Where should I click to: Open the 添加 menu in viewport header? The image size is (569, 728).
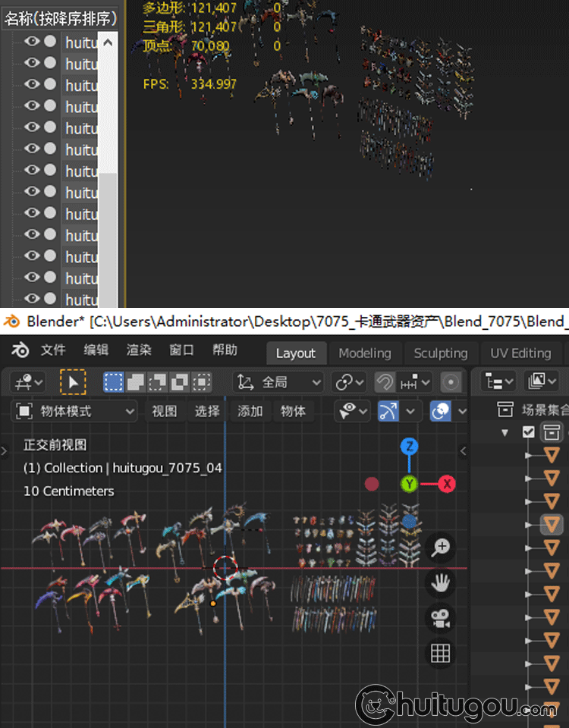[250, 411]
